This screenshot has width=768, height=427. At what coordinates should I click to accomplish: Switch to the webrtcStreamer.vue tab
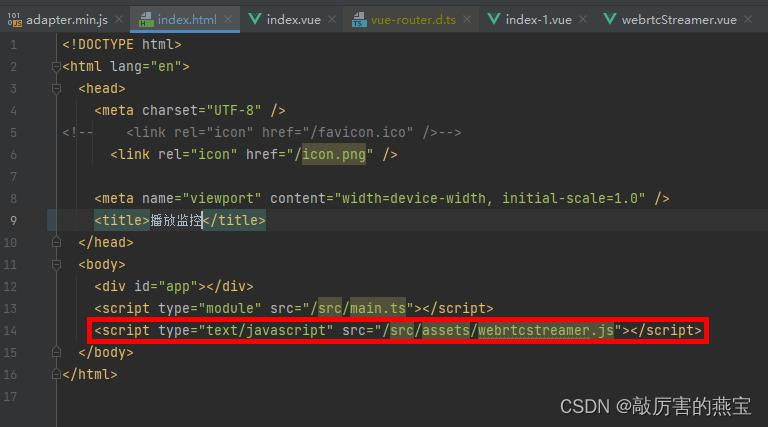pyautogui.click(x=679, y=20)
